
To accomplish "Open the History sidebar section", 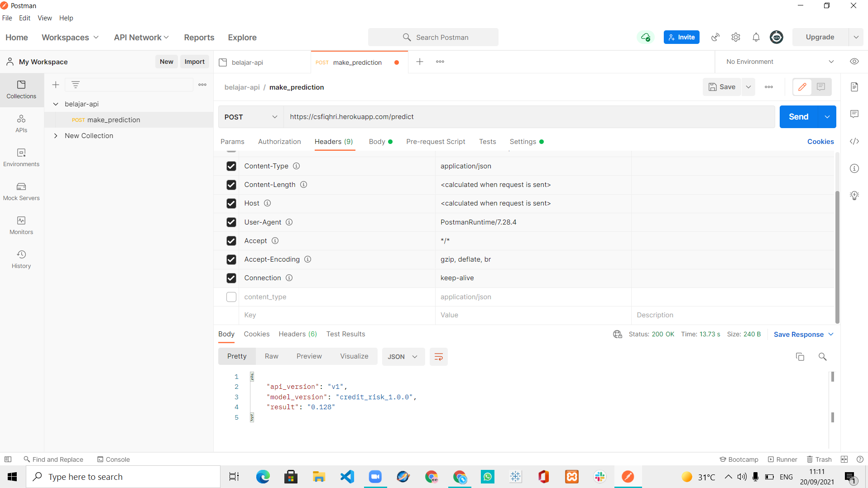I will (x=21, y=259).
